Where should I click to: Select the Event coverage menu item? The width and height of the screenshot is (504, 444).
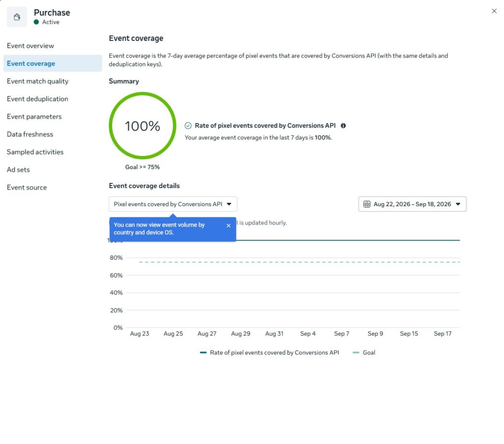pyautogui.click(x=53, y=63)
